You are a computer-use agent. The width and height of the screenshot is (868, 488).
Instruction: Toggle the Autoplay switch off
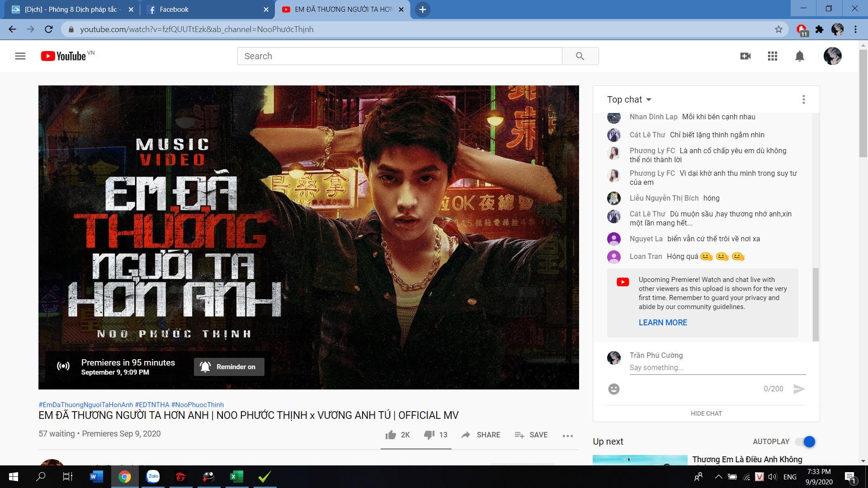(806, 441)
